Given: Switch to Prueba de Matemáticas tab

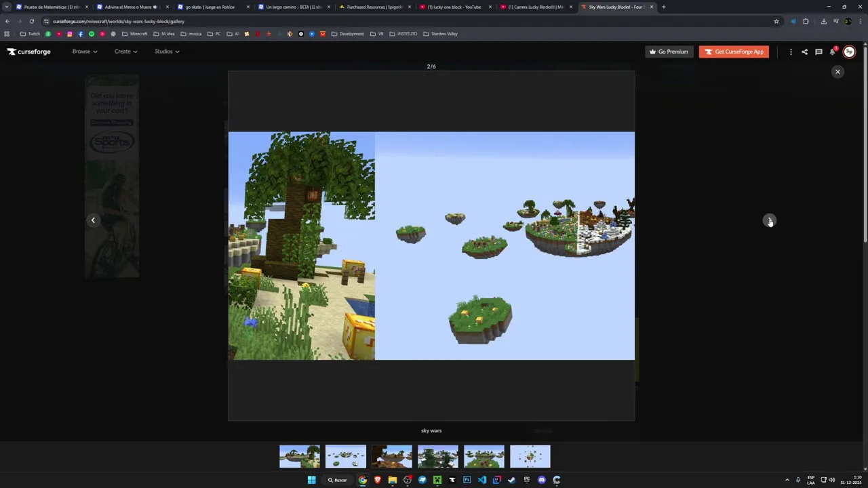Looking at the screenshot, I should (x=52, y=7).
